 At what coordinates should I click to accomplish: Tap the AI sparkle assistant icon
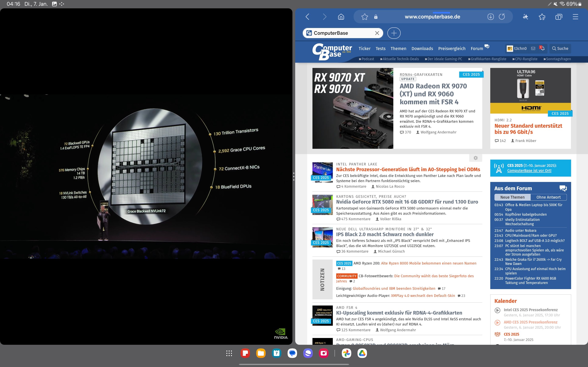[525, 17]
